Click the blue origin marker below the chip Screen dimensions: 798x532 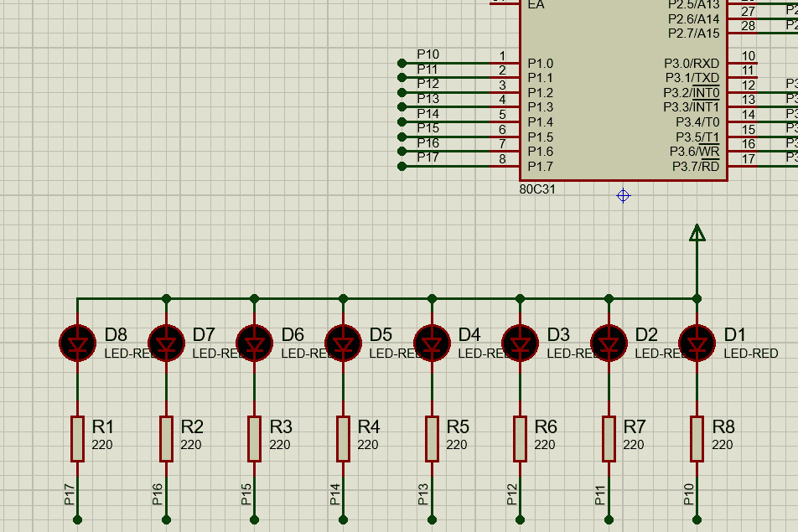pos(623,196)
